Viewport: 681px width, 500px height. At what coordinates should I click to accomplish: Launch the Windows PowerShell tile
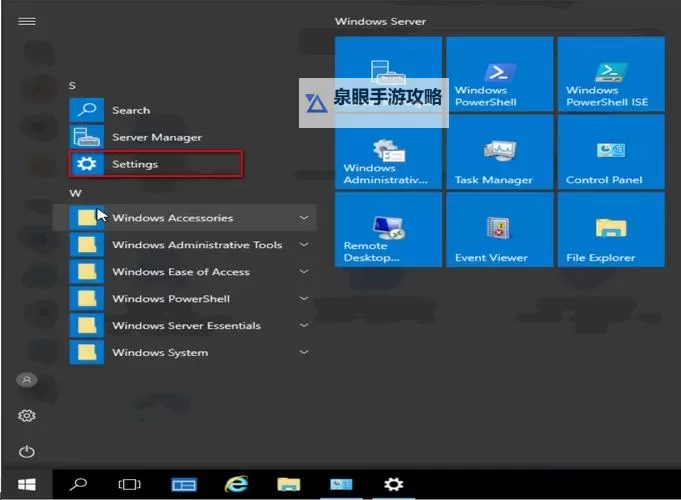tap(499, 74)
